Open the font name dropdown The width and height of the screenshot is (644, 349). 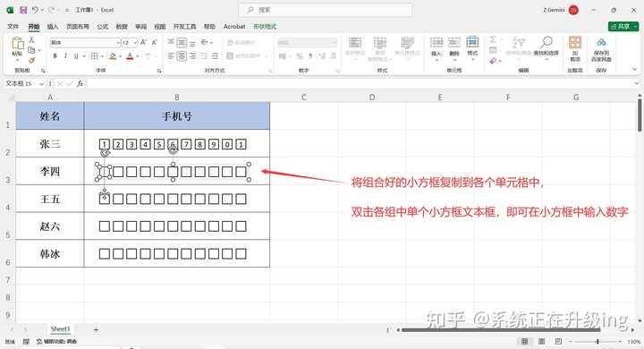point(118,43)
